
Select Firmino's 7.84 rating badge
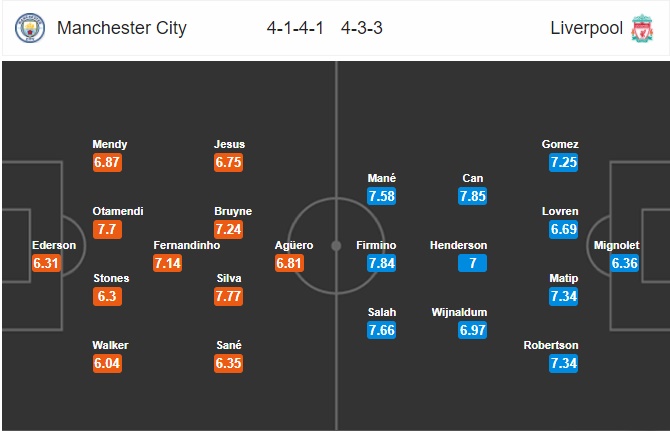point(382,264)
